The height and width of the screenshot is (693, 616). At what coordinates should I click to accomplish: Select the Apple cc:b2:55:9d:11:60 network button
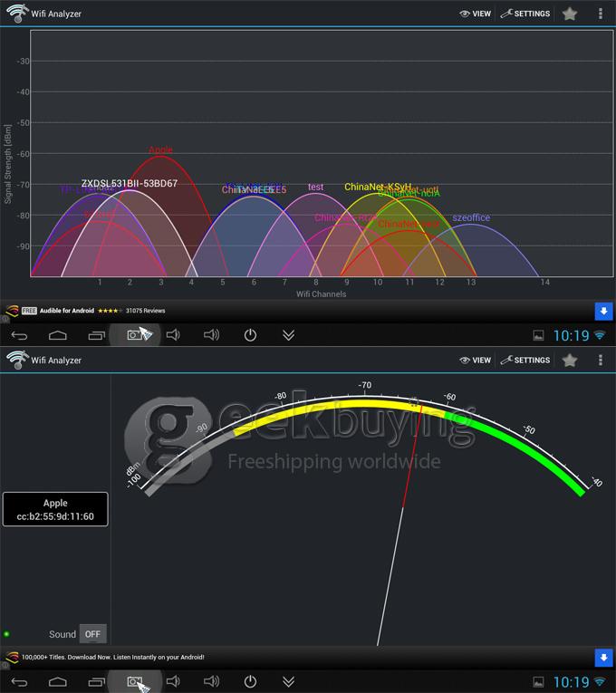point(55,509)
